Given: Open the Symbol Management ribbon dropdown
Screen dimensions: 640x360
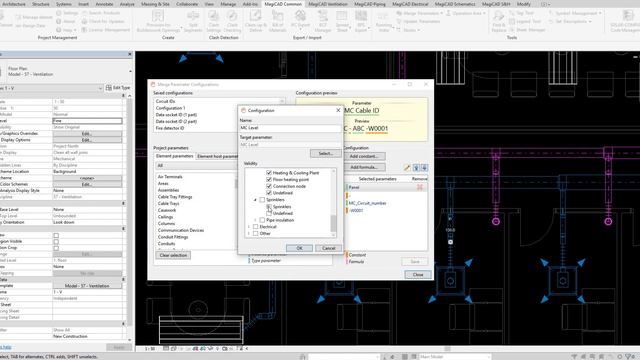Looking at the screenshot, I should [576, 13].
